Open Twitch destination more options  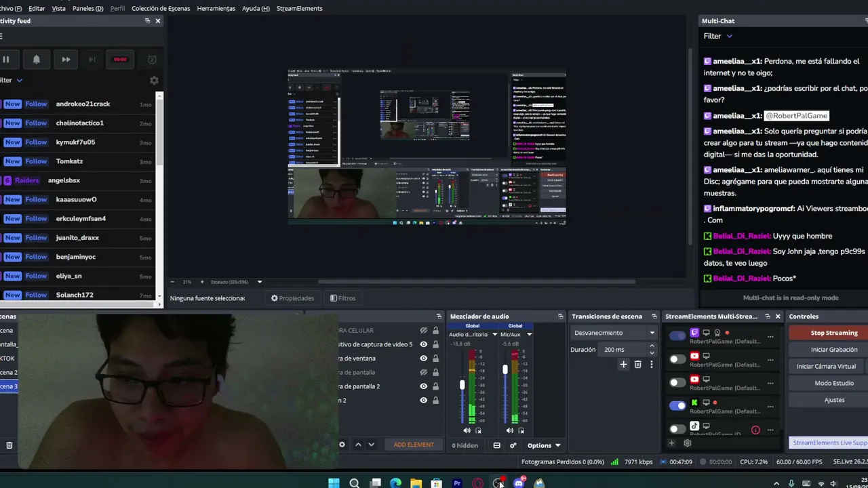click(x=770, y=336)
